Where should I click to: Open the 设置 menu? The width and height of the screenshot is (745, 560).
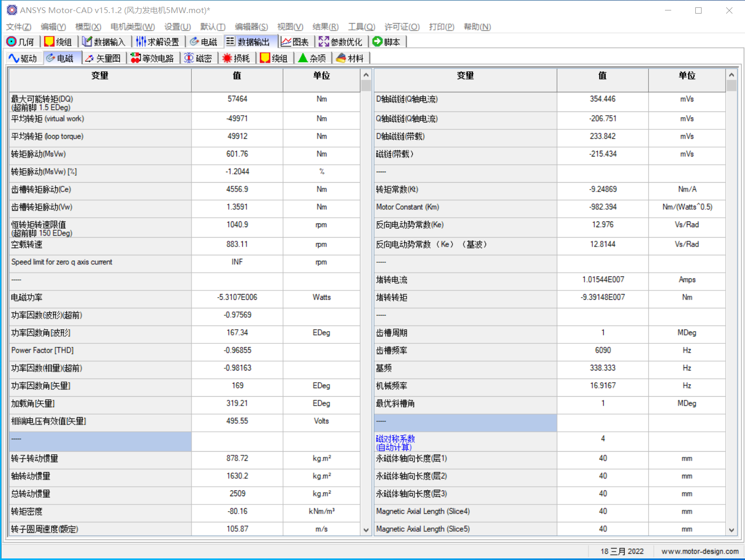point(177,27)
